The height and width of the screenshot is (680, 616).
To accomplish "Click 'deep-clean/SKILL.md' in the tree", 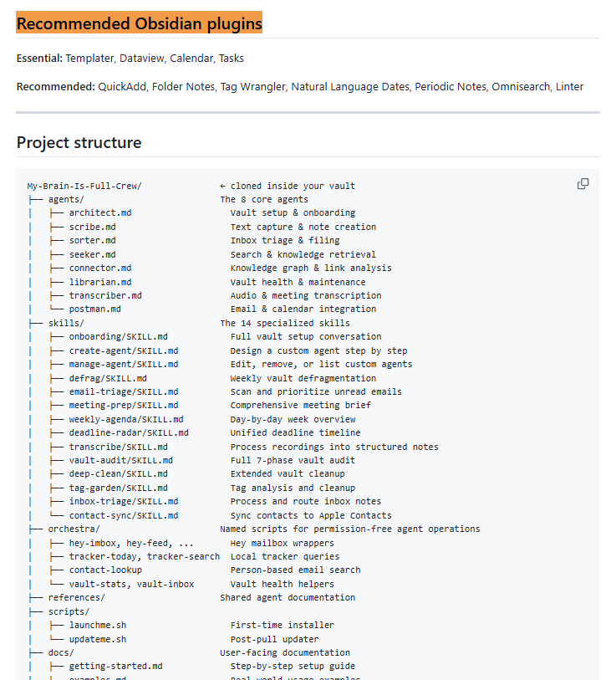I will 119,473.
